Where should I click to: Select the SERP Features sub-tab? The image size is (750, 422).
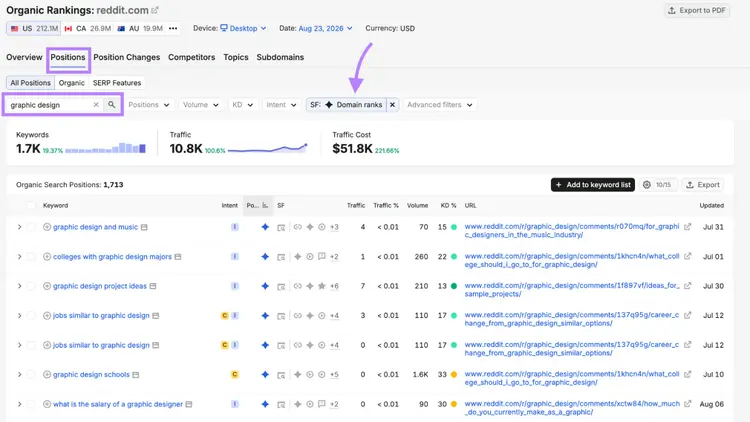coord(117,83)
